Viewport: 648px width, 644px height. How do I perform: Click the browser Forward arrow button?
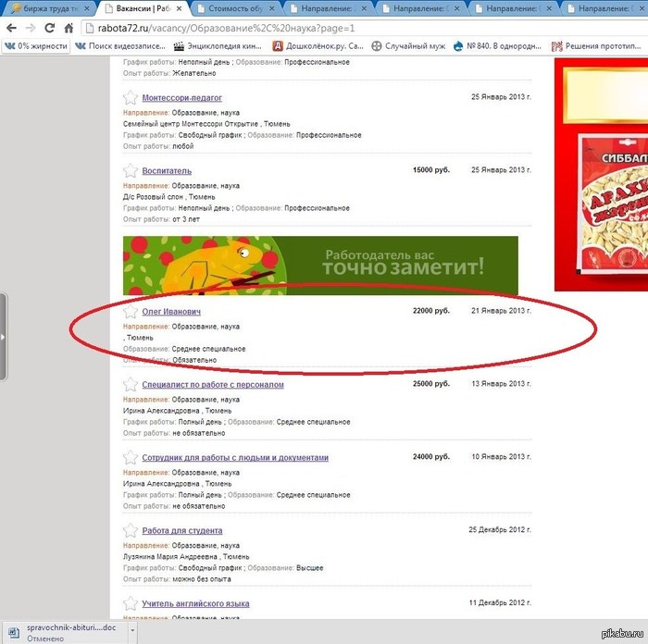(31, 28)
